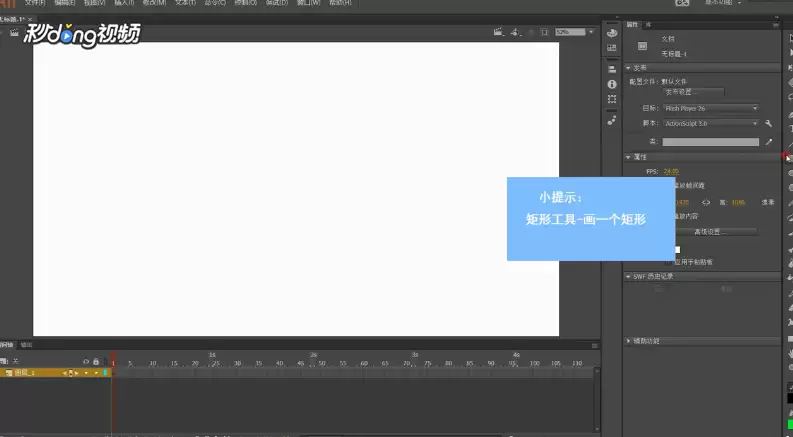
Task: Click frame 25 on the timeline ruler
Action: click(216, 363)
